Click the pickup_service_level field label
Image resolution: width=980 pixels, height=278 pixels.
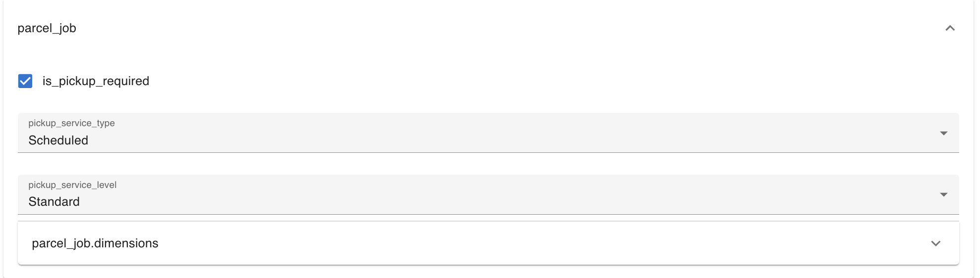[x=72, y=185]
